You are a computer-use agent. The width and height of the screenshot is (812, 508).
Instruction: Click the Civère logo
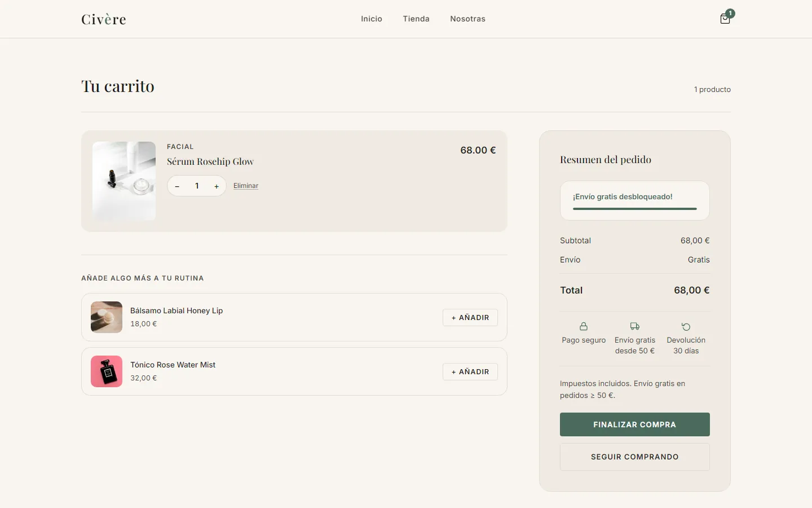(104, 19)
